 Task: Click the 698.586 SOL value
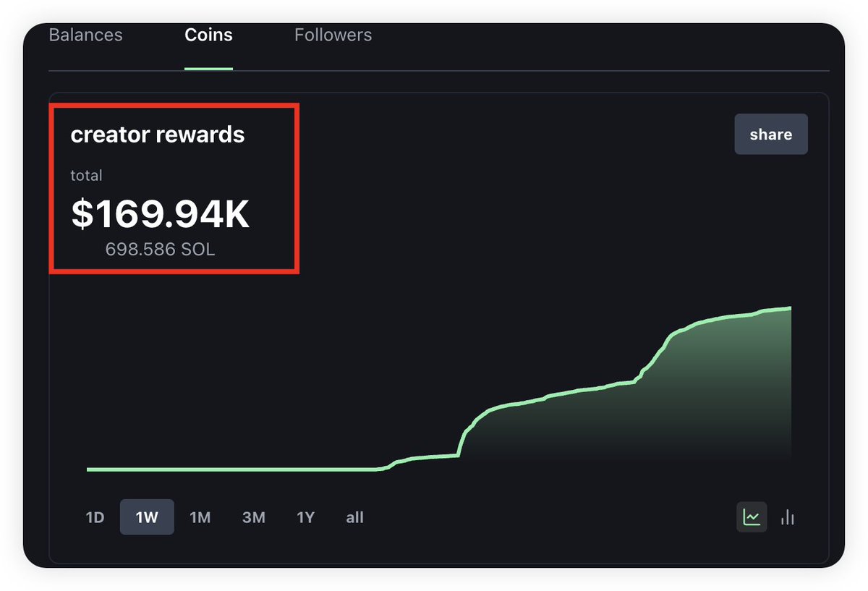tap(160, 250)
